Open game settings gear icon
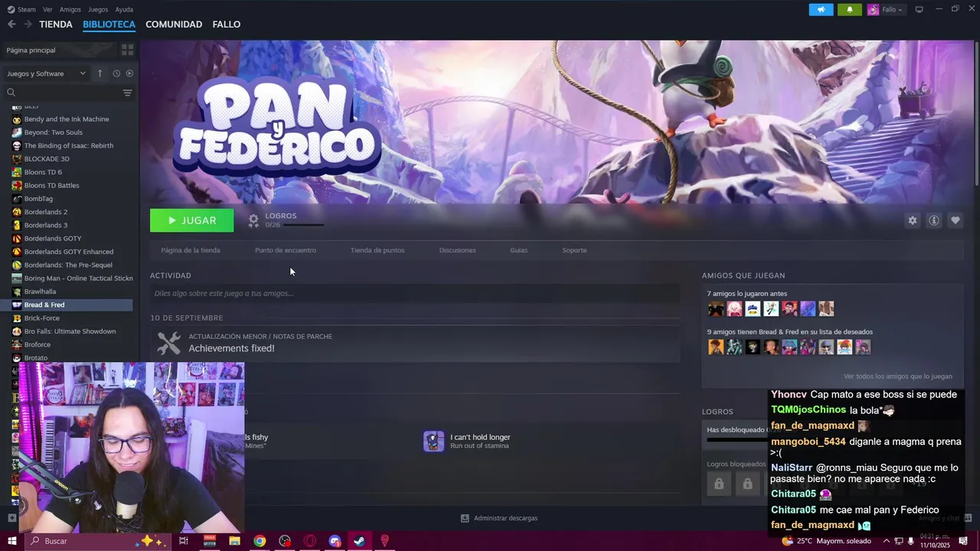Image resolution: width=980 pixels, height=551 pixels. (912, 220)
